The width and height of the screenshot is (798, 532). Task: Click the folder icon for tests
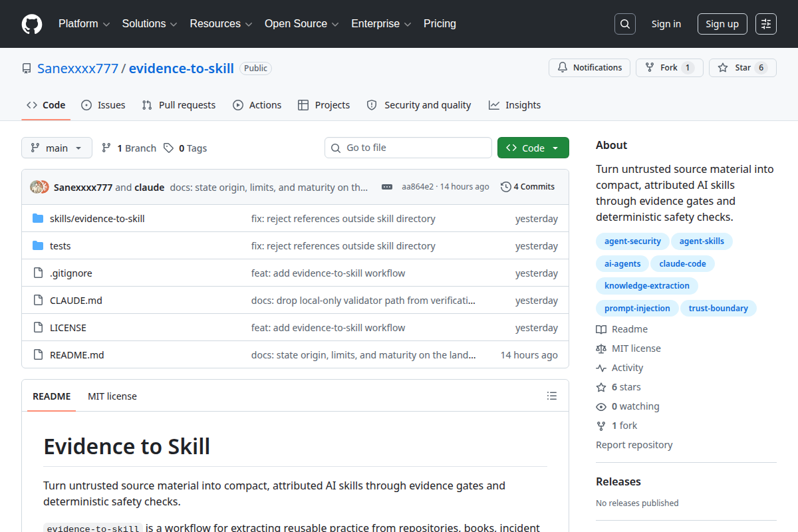[x=38, y=246]
